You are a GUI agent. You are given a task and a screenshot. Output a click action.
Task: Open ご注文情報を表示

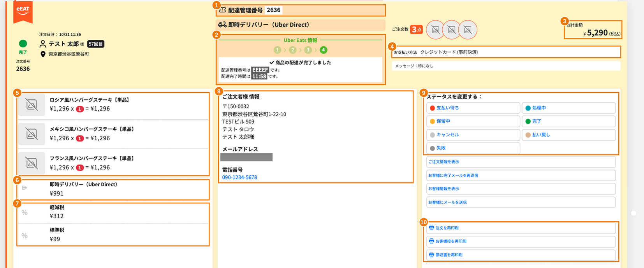coord(521,162)
